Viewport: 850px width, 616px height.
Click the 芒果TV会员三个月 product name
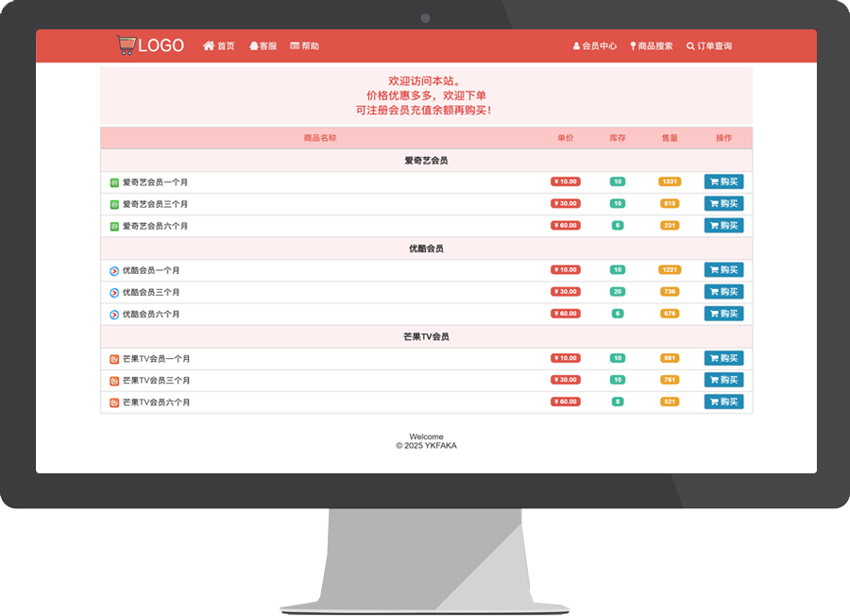pos(156,381)
